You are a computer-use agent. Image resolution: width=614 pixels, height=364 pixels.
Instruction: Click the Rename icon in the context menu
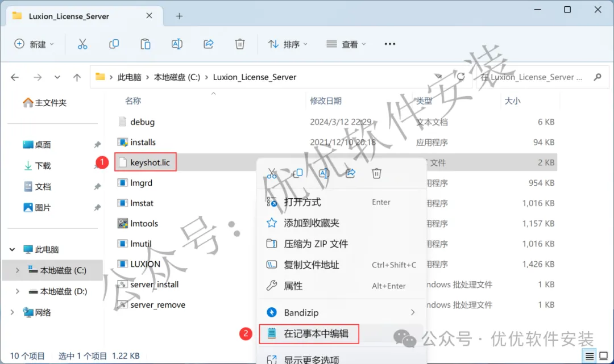point(324,173)
